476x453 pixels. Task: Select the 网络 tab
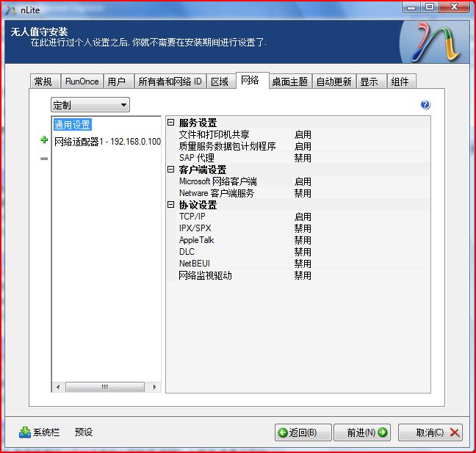pyautogui.click(x=252, y=81)
